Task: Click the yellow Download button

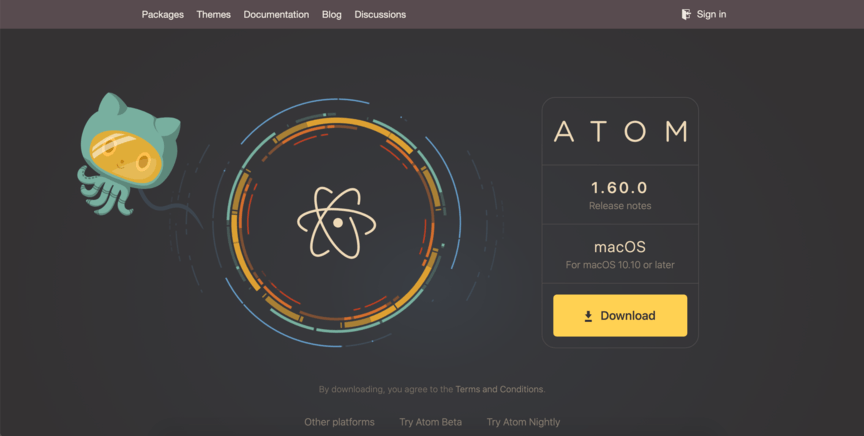Action: [x=620, y=315]
